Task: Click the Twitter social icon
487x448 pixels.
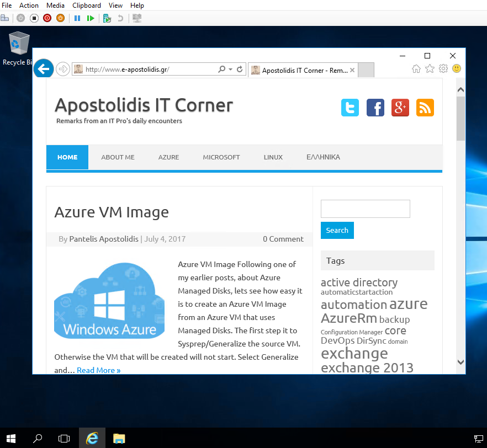Action: pyautogui.click(x=350, y=108)
